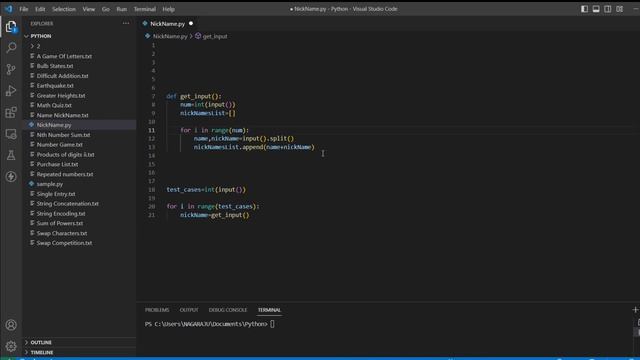The image size is (640, 360).
Task: Open Products of digits ii.txt
Action: coord(65,154)
